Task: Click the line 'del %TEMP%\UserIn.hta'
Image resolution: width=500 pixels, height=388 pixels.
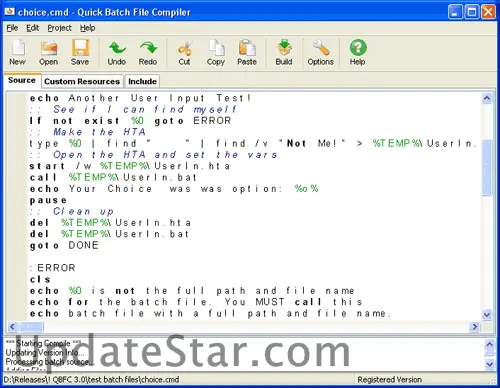Action: tap(110, 223)
